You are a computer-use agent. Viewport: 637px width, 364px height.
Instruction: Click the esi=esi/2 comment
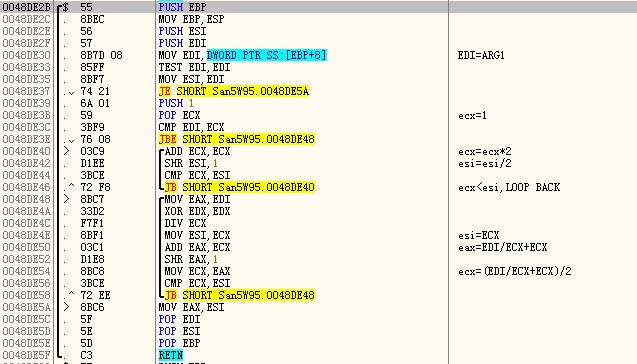coord(484,164)
